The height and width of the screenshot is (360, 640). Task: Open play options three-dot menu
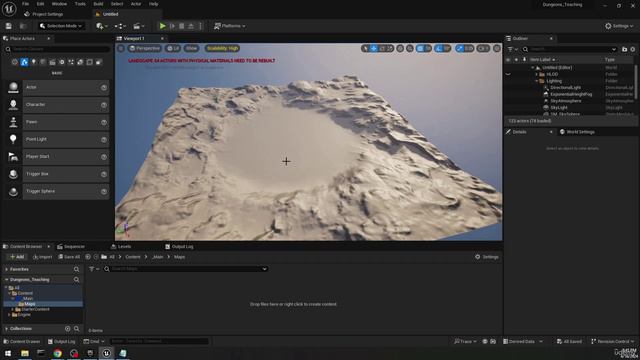point(200,26)
